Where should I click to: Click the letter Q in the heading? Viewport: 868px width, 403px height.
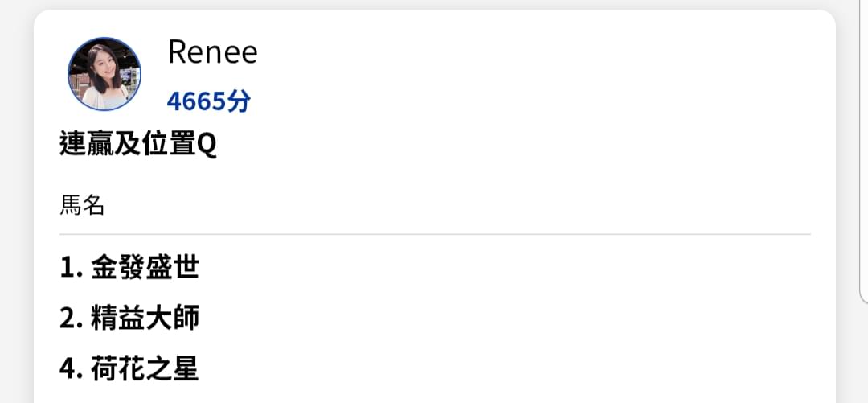pos(207,146)
